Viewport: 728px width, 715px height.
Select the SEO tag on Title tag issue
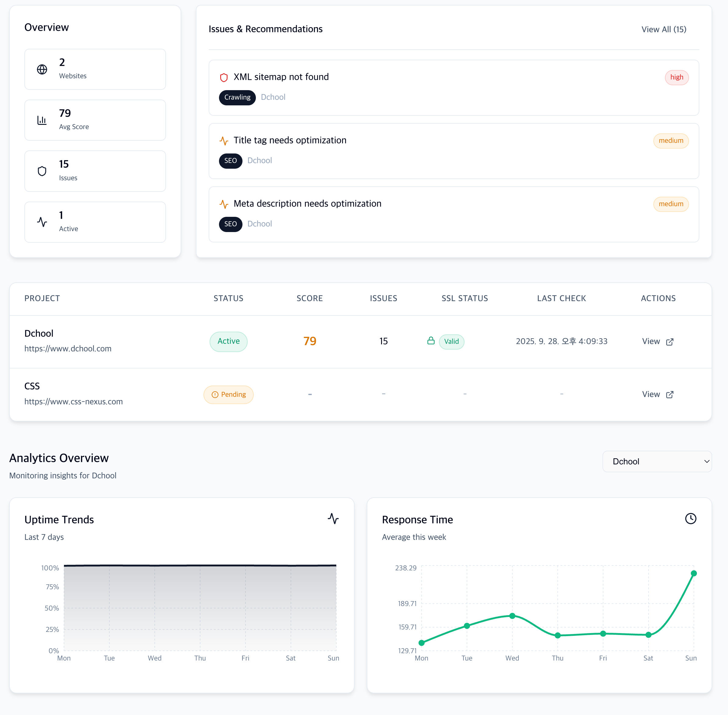pos(230,161)
